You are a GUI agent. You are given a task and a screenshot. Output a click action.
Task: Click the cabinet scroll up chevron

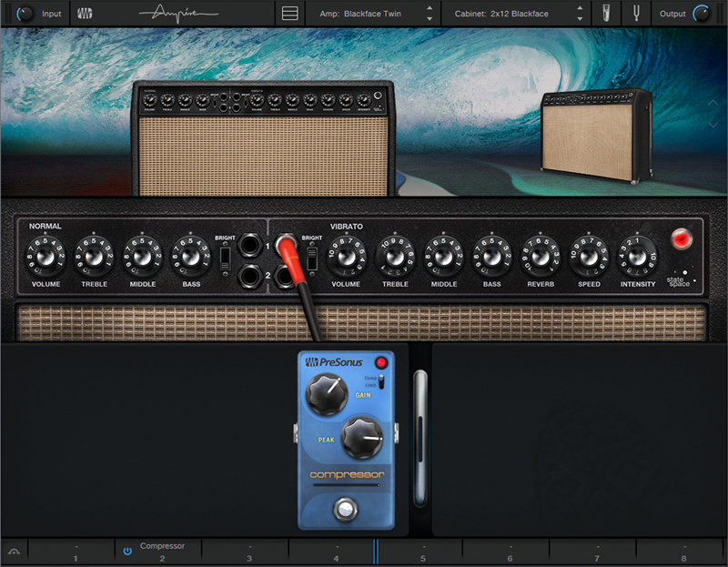(713, 104)
